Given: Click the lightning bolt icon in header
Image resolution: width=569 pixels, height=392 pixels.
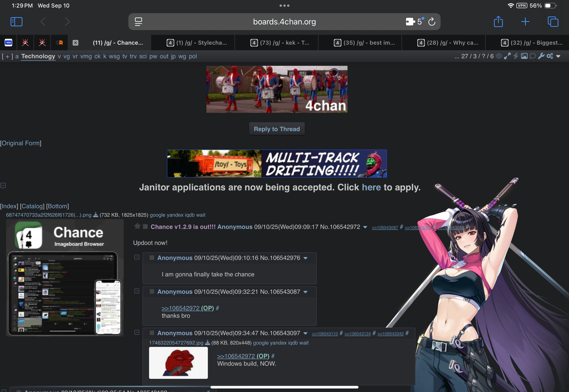Looking at the screenshot, I should (516, 56).
